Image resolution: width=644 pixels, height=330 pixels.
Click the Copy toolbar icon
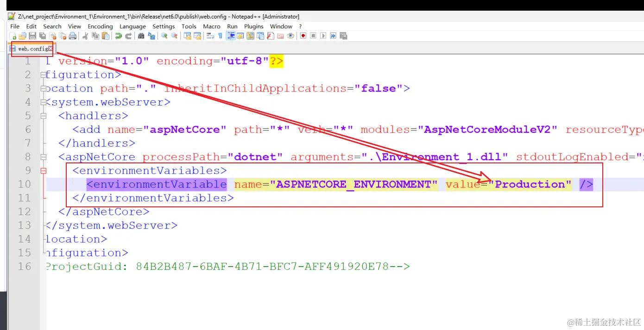point(95,36)
